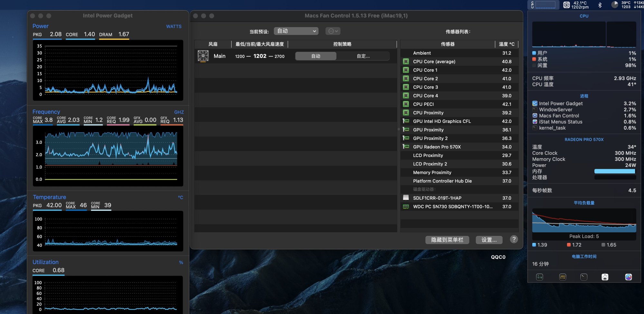Click the chip icon beside CPU Core 3

406,87
